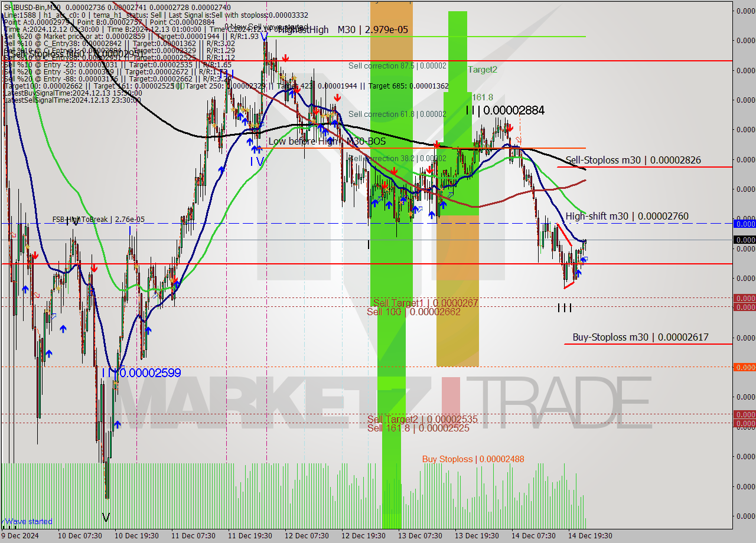Click the 10 Dec 19:30 time axis label
The width and height of the screenshot is (756, 543).
[138, 536]
